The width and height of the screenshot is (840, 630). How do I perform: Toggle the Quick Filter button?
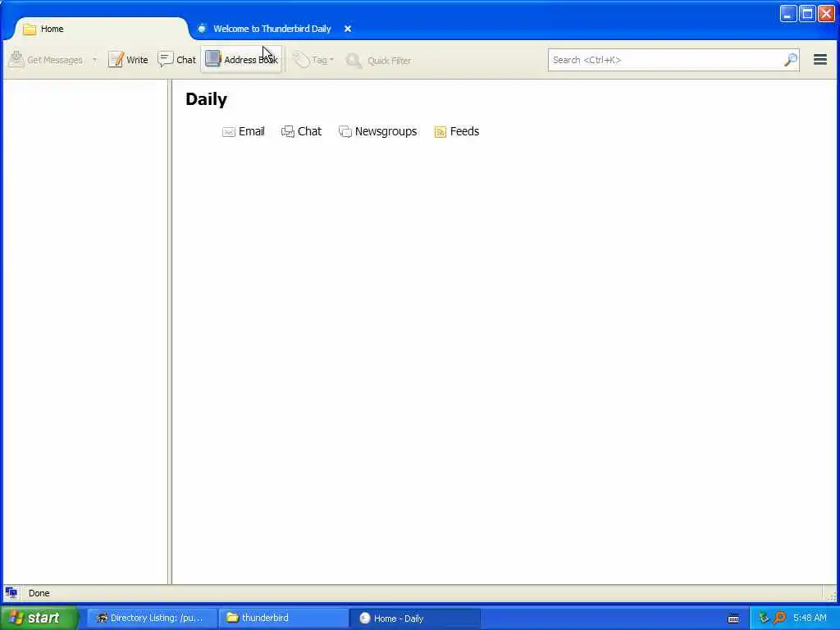click(x=378, y=60)
